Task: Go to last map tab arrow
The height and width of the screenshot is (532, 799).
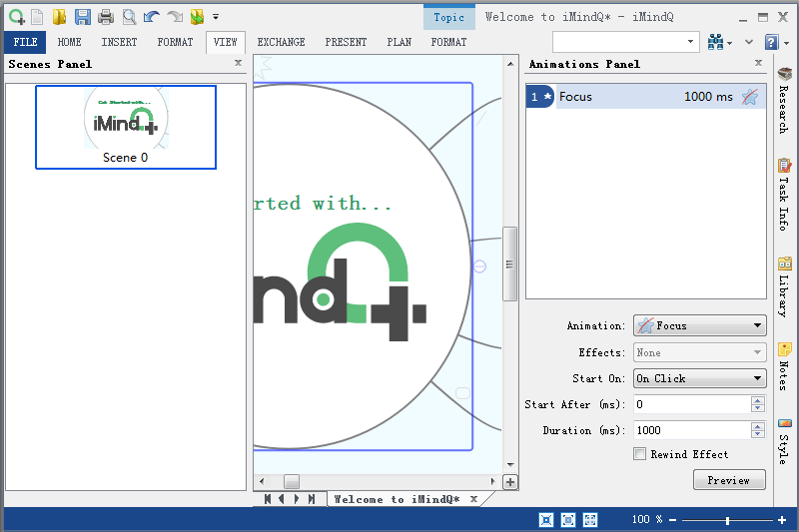Action: point(311,499)
